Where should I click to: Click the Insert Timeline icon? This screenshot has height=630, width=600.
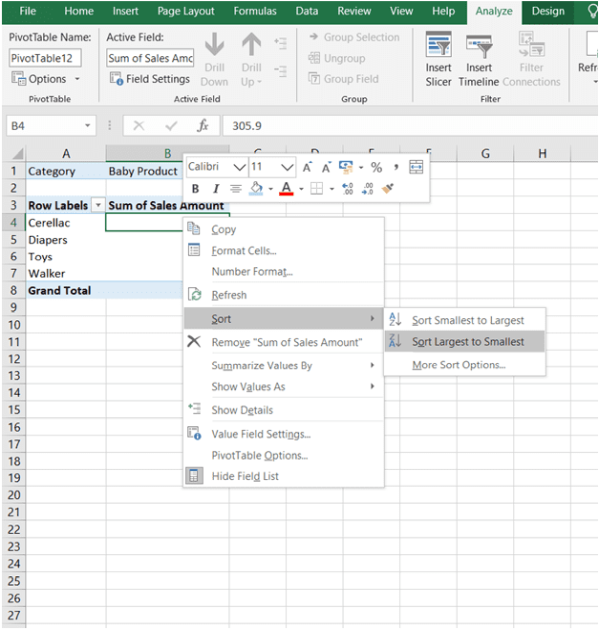(x=478, y=56)
